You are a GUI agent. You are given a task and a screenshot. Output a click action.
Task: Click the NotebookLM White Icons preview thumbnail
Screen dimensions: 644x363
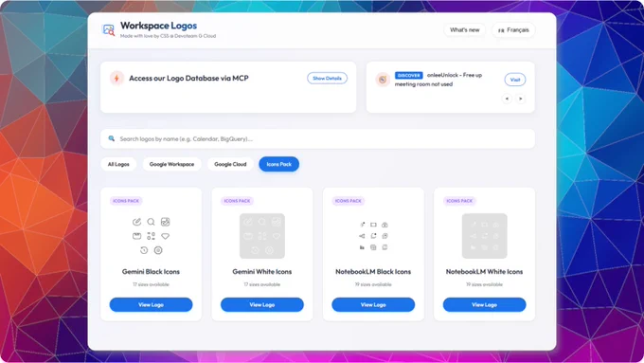(484, 236)
